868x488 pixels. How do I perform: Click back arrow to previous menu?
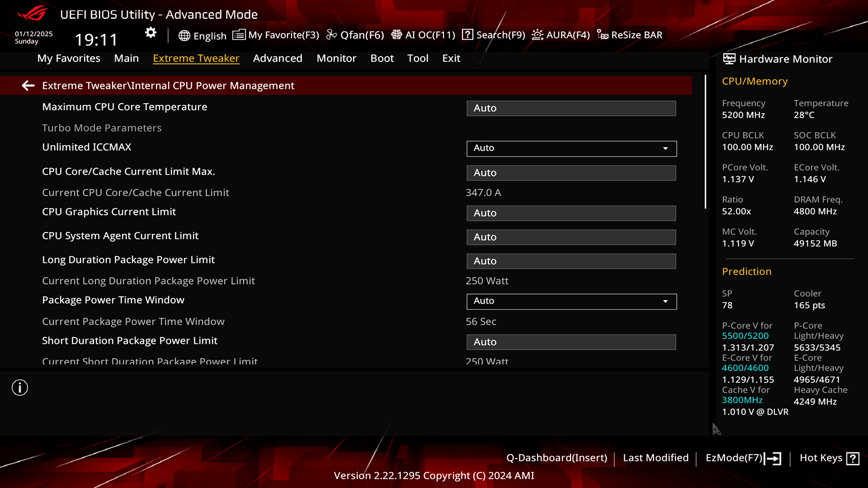(x=28, y=85)
